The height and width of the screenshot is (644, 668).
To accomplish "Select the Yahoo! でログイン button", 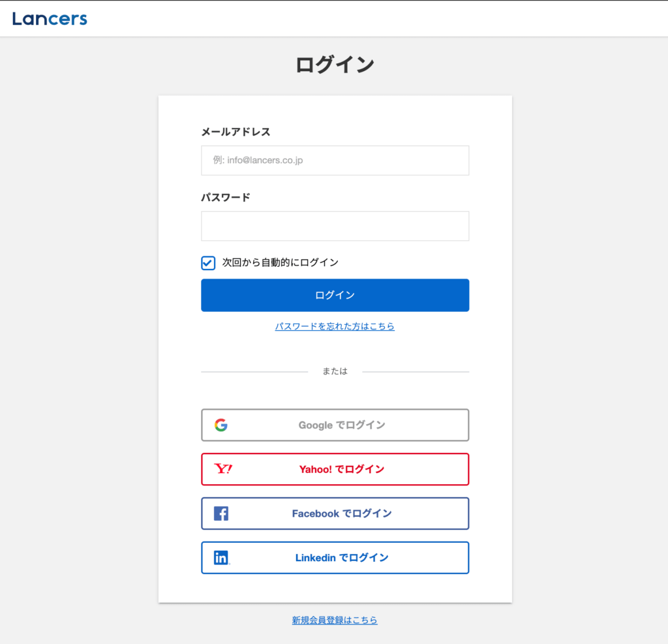I will [335, 469].
